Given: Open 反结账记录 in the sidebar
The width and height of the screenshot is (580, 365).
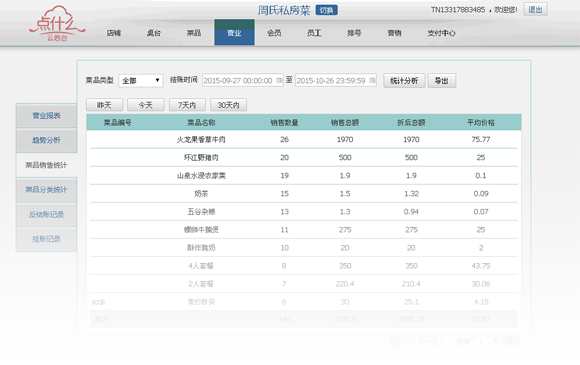Looking at the screenshot, I should coord(46,214).
